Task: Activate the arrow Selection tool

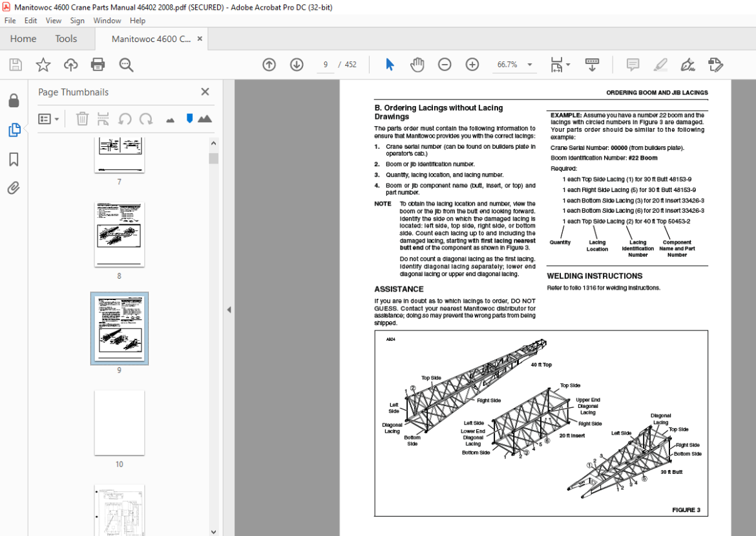Action: [390, 65]
